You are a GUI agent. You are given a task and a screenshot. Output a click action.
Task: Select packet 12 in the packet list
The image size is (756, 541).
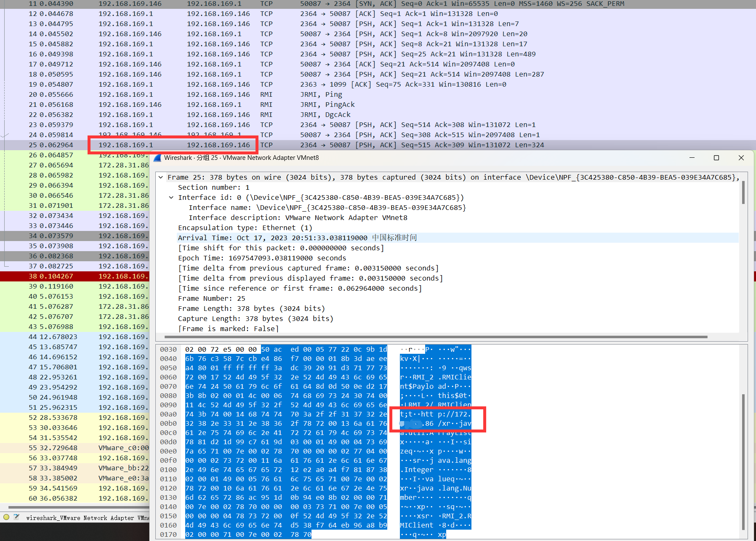(378, 14)
